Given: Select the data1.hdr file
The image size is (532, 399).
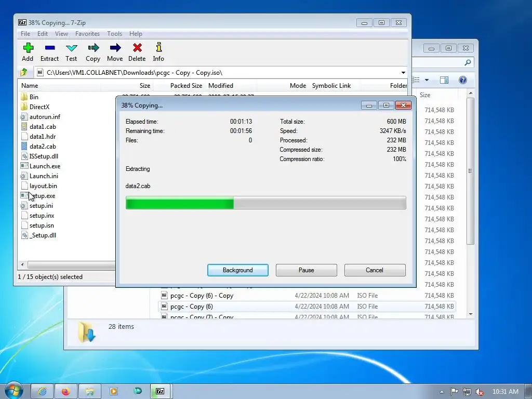Looking at the screenshot, I should tap(38, 137).
